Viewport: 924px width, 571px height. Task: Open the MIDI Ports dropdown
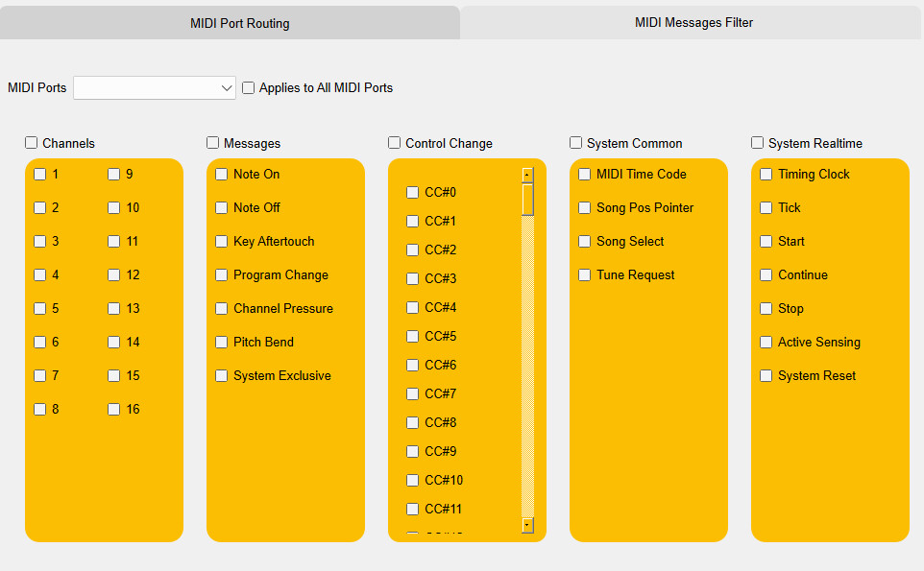pos(155,87)
